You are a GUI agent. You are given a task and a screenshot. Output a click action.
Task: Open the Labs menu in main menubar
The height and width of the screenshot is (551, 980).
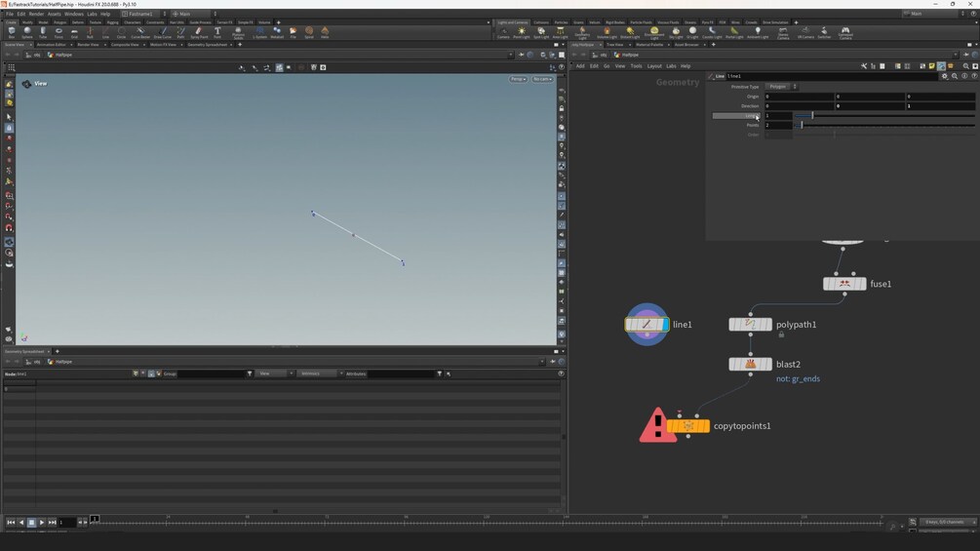coord(92,14)
